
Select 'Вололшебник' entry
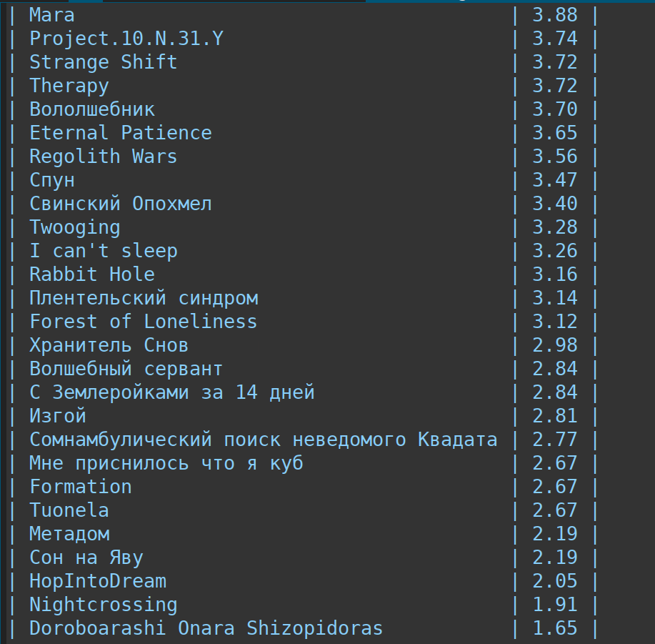tap(92, 109)
